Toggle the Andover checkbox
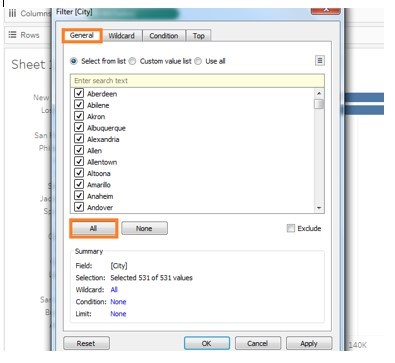 pyautogui.click(x=79, y=207)
